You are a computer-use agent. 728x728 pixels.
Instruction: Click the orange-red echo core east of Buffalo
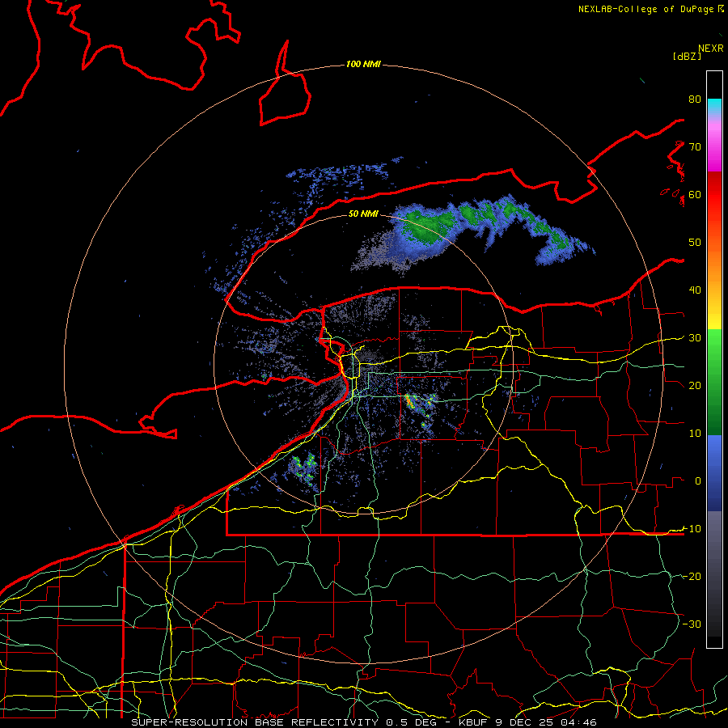409,400
